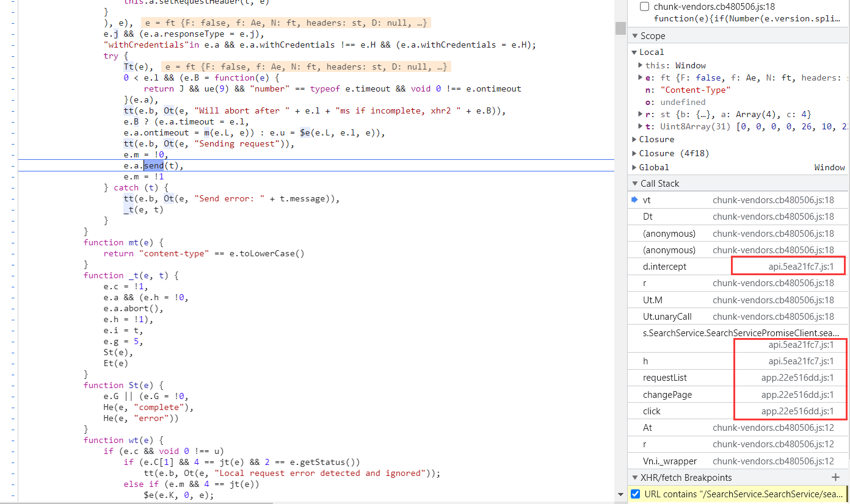Add a new XHR/fetch breakpoint with plus icon
The image size is (850, 504).
coord(835,478)
